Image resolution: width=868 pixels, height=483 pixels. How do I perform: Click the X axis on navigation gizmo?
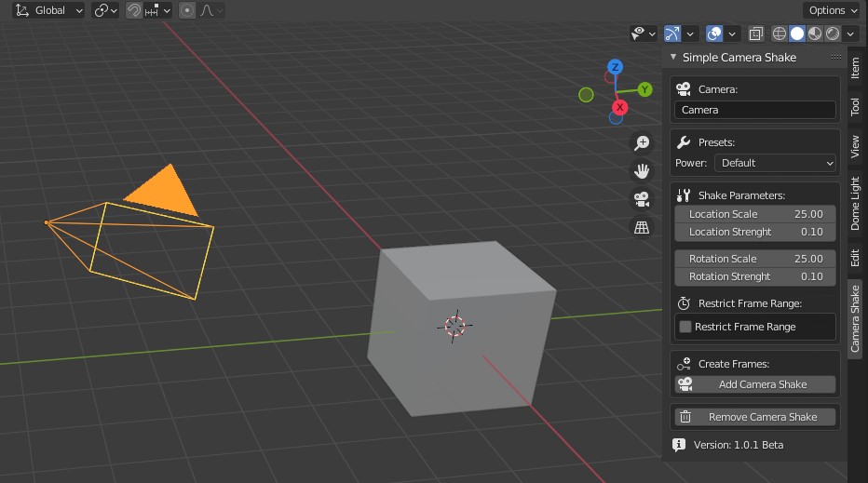click(619, 107)
